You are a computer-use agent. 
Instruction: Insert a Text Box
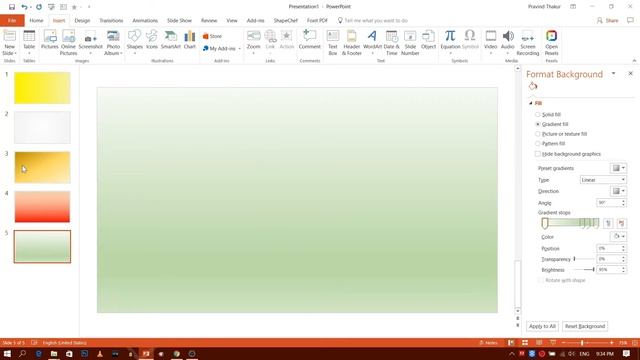coord(333,42)
